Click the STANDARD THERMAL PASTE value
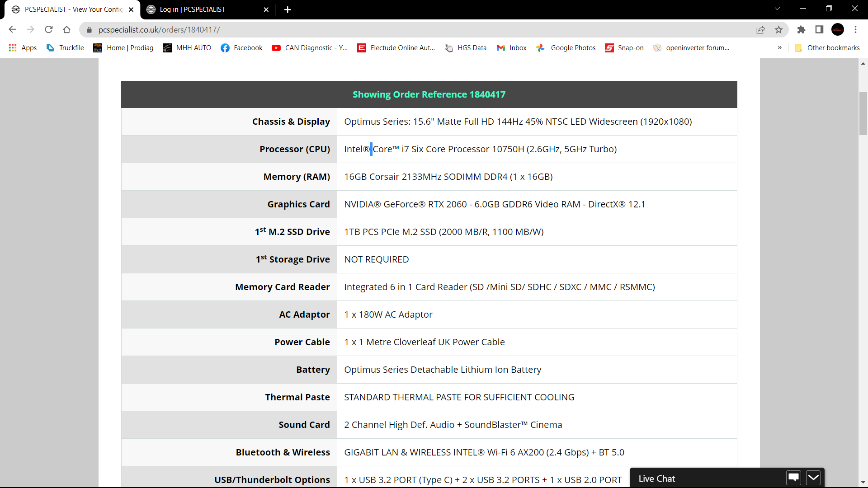868x488 pixels. point(459,397)
